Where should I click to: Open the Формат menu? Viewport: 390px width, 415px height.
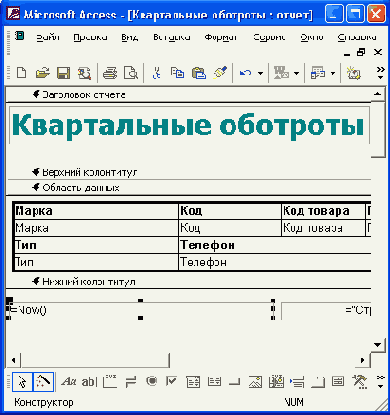[221, 37]
